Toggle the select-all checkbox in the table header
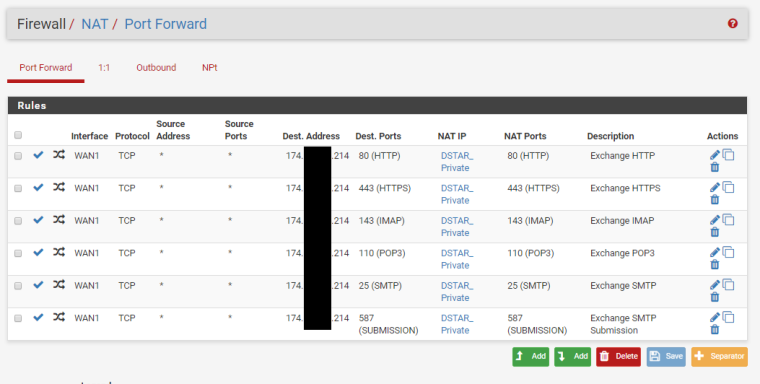This screenshot has height=384, width=760. click(18, 135)
